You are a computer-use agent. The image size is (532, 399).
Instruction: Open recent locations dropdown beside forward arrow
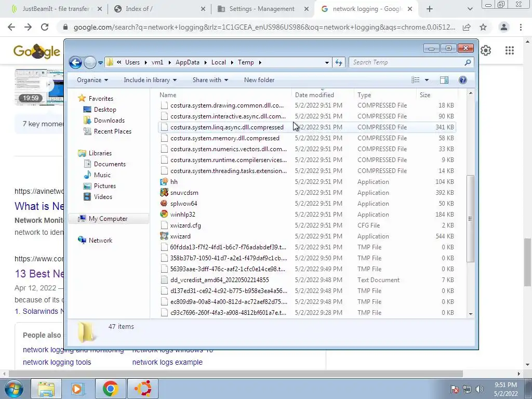tap(100, 63)
